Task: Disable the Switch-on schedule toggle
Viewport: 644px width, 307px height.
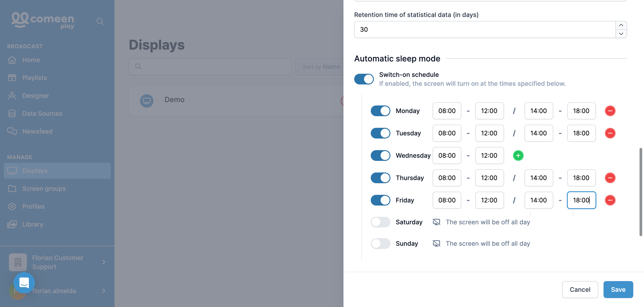Action: [364, 79]
